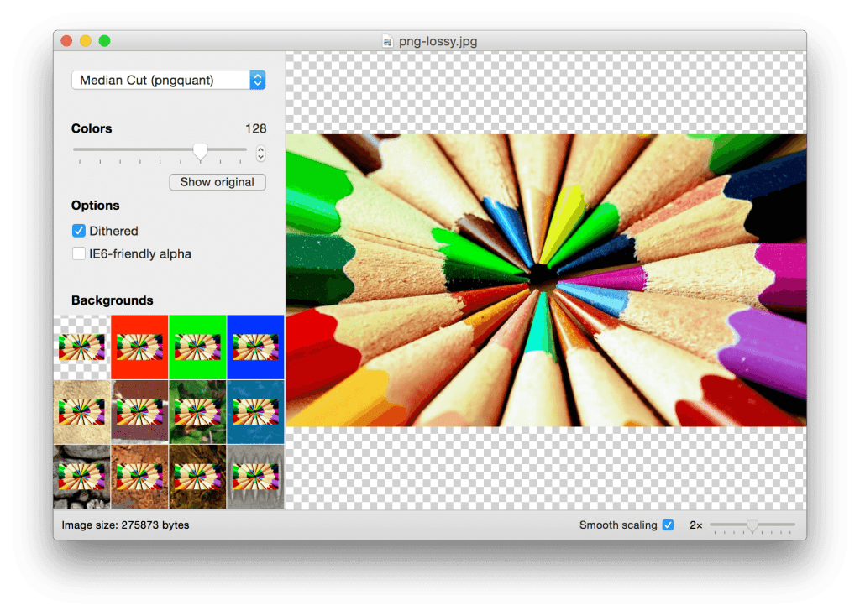The image size is (860, 616).
Task: Enable IE6-friendly alpha
Action: 78,253
